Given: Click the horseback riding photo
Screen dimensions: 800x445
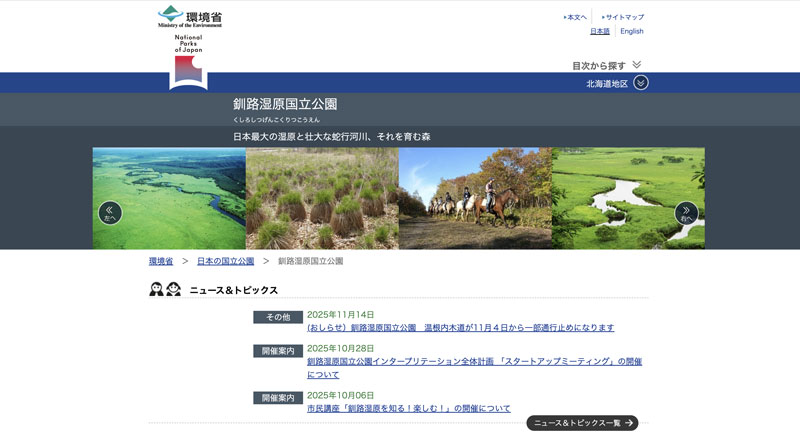Looking at the screenshot, I should coord(475,198).
